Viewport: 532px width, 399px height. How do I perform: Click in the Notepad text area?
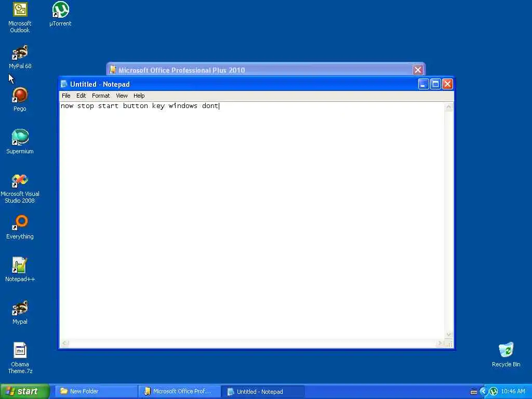point(252,220)
